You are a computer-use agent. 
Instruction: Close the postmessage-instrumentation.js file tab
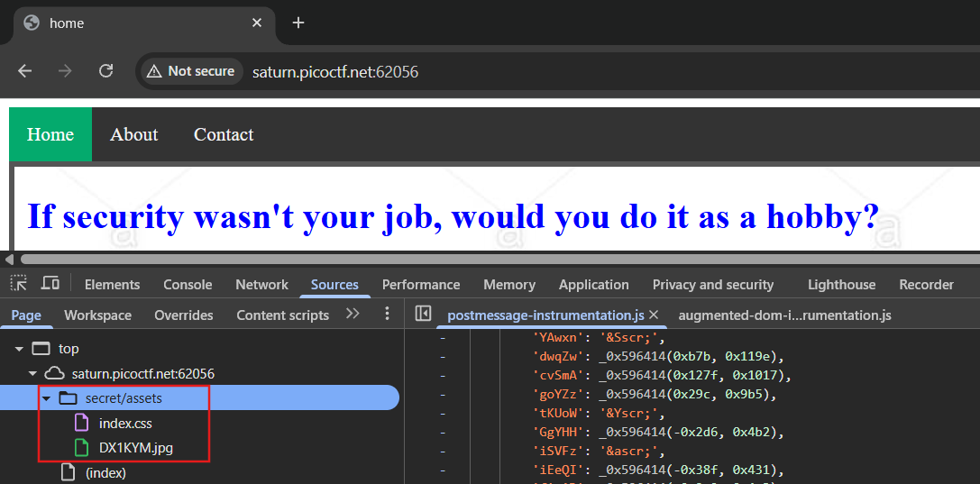pyautogui.click(x=655, y=315)
